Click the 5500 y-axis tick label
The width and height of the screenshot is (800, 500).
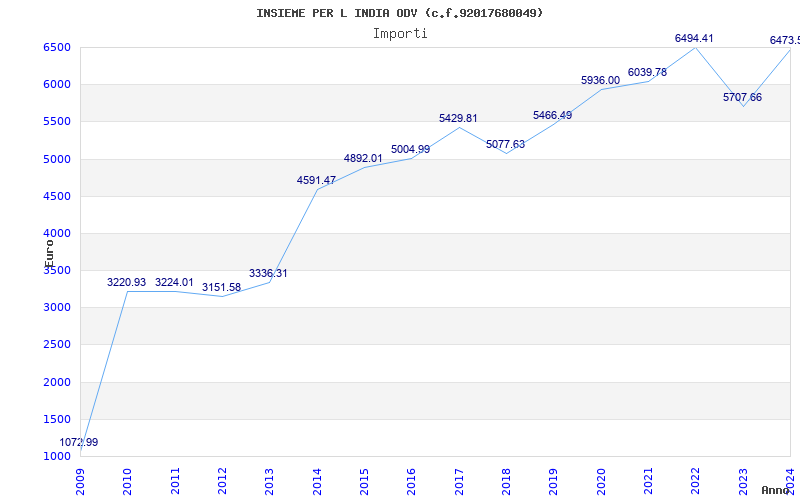[57, 121]
